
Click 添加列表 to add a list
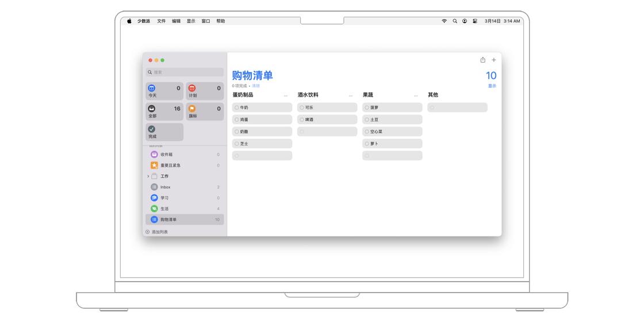tap(160, 232)
